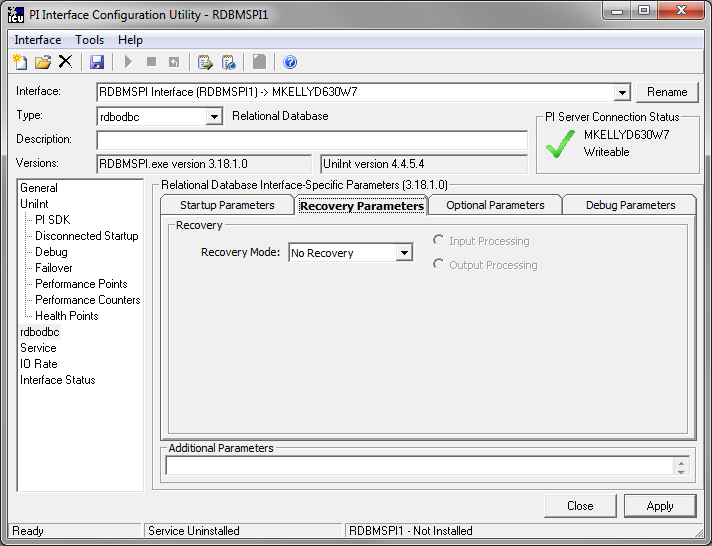
Task: Select the Recovery Parameters tab
Action: (361, 206)
